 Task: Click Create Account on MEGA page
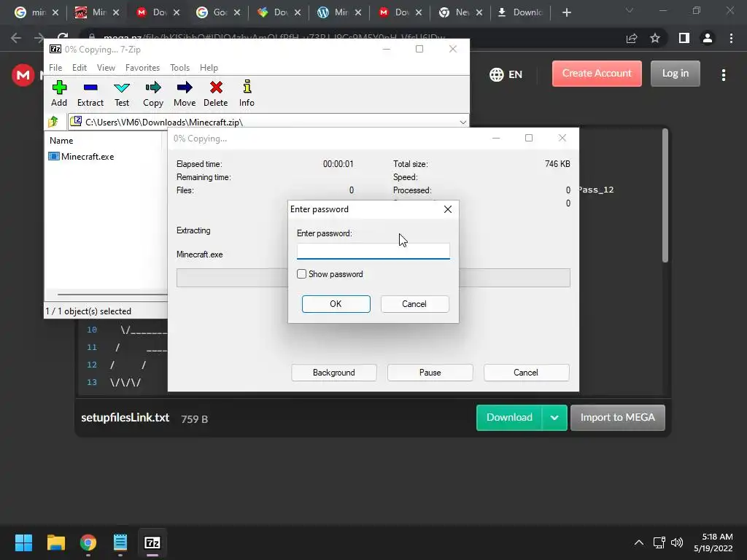[x=597, y=74]
